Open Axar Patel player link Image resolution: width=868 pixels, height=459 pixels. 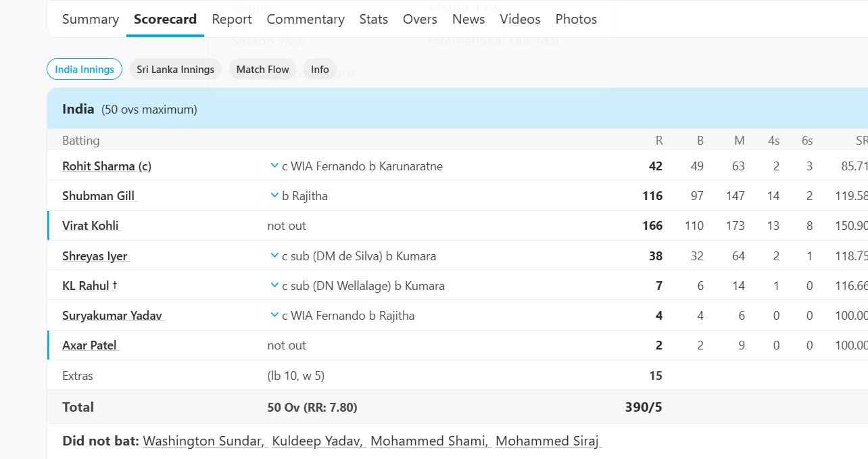point(90,345)
